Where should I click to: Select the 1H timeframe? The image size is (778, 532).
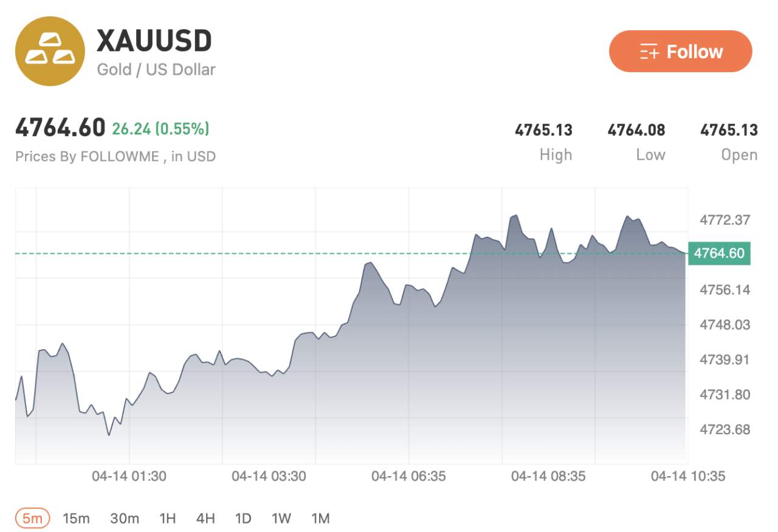pyautogui.click(x=167, y=518)
